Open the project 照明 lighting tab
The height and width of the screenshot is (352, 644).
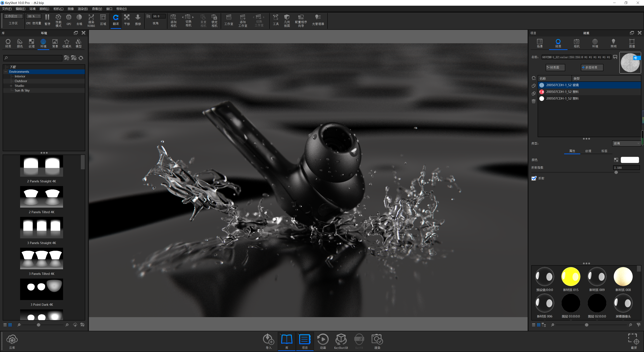pyautogui.click(x=613, y=43)
